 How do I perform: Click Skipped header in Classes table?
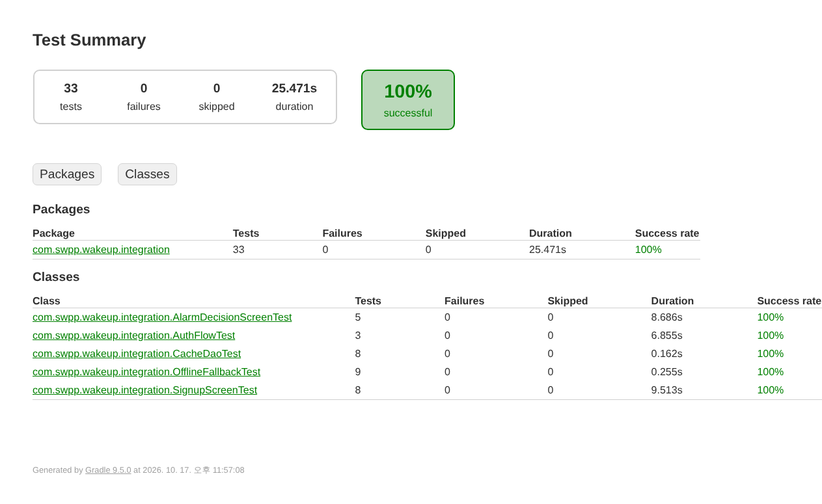568,301
